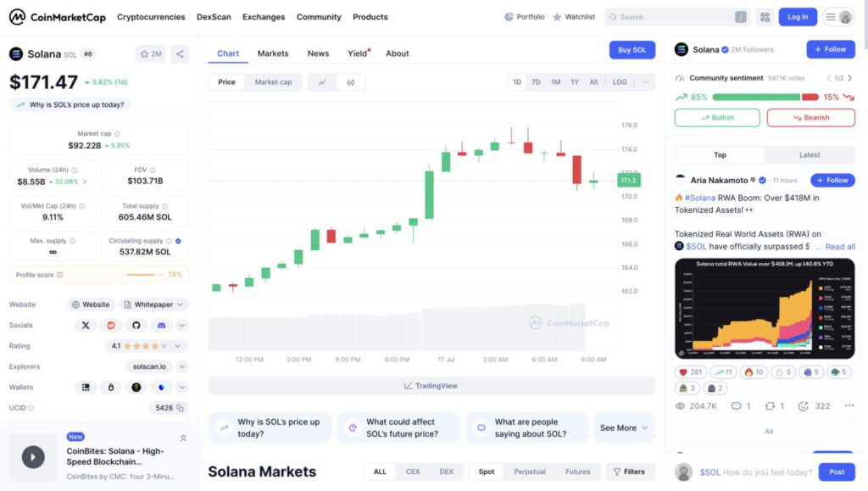
Task: Vote Bullish on community sentiment
Action: click(x=717, y=118)
